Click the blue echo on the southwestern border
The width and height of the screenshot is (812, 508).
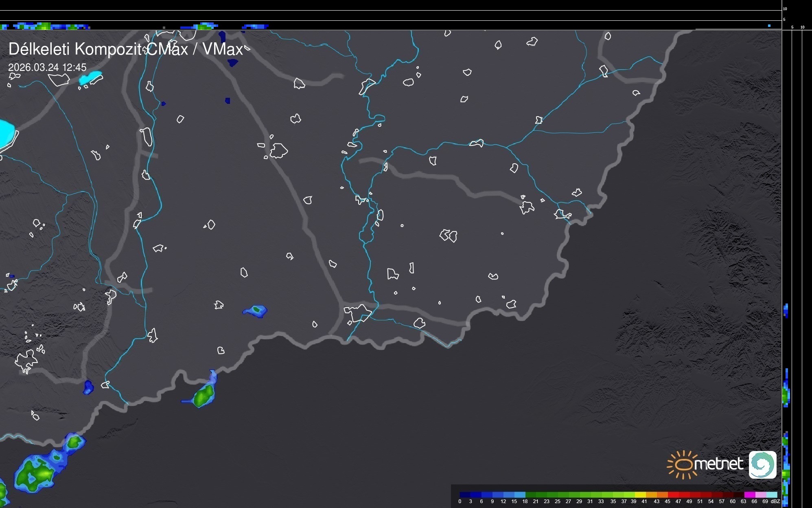[88, 387]
